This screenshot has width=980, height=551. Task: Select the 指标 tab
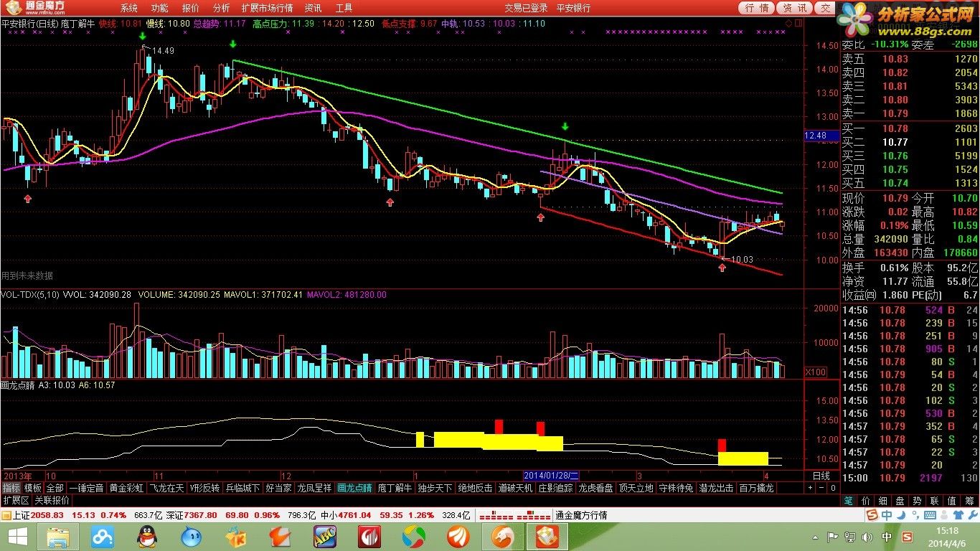(x=11, y=488)
